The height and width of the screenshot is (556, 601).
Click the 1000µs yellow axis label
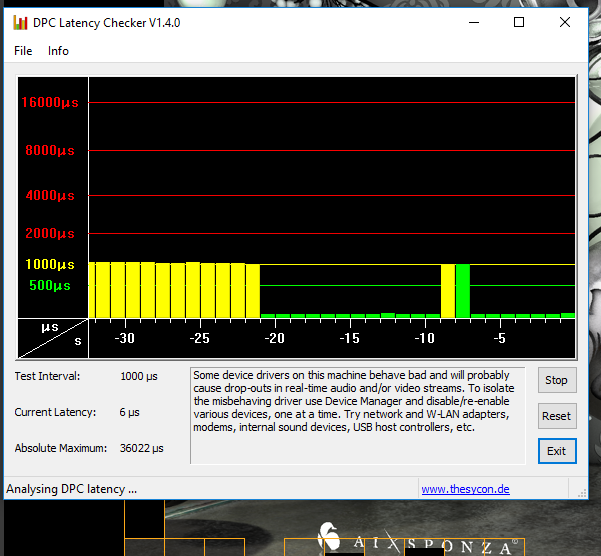coord(50,264)
